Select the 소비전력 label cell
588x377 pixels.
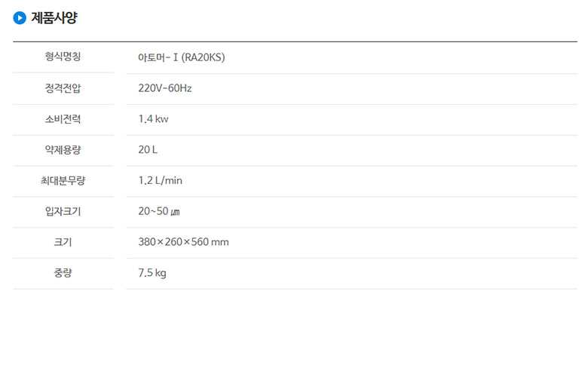[63, 119]
